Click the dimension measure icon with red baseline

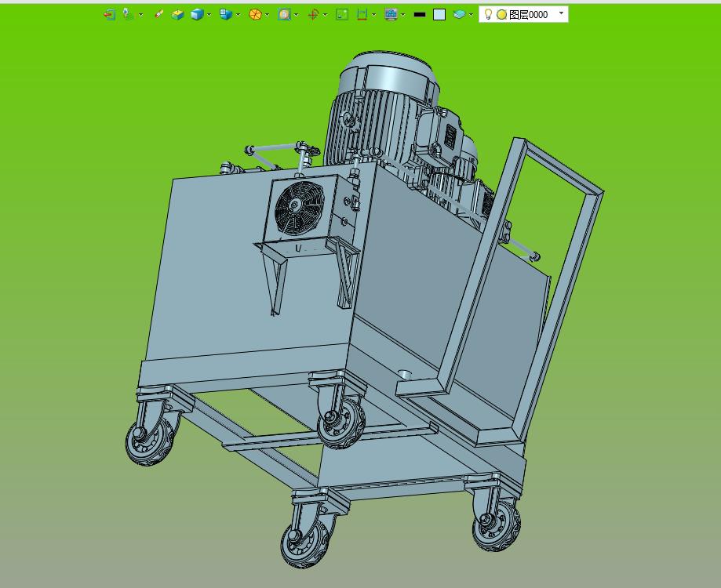point(362,15)
